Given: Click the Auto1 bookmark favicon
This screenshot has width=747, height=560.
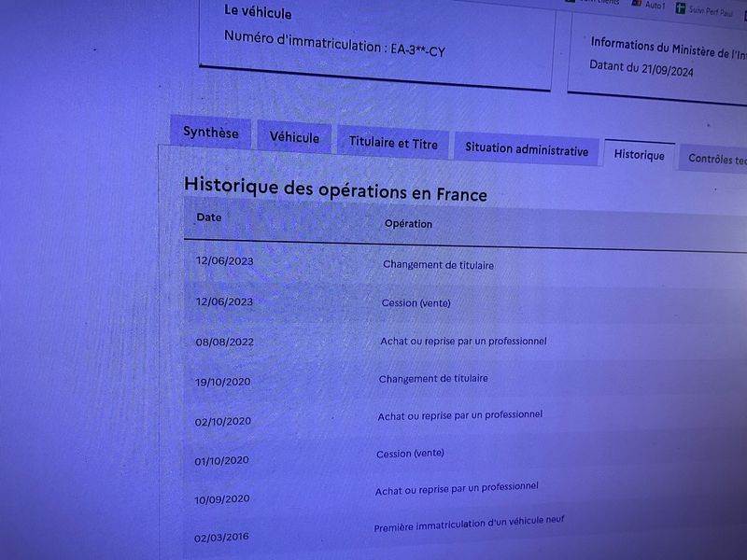Looking at the screenshot, I should coord(636,4).
